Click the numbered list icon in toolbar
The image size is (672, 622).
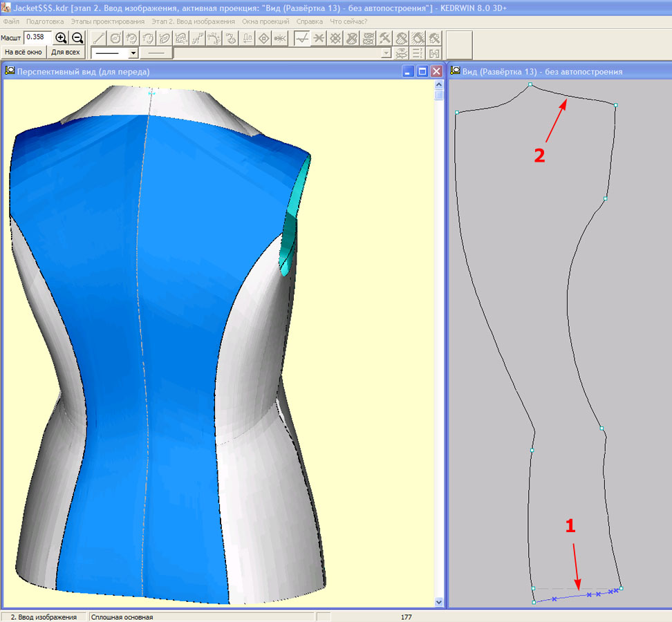tap(418, 53)
